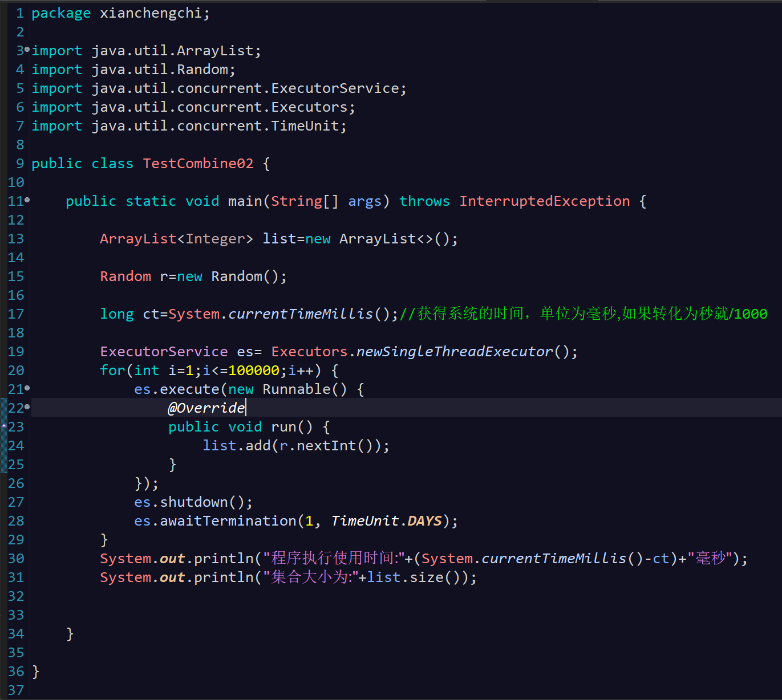Toggle the fold marker at line 22
The image size is (782, 700).
(27, 407)
